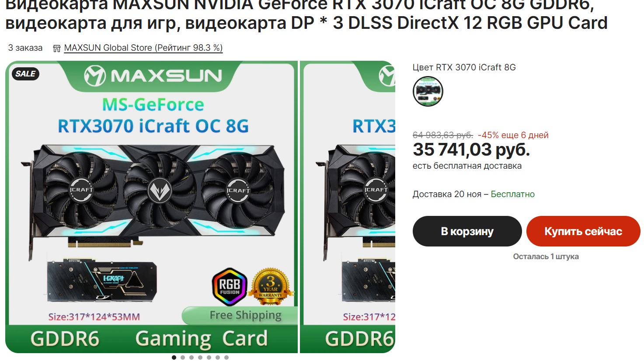Jump to the last carousel dot
Viewport: 644px width, 361px height.
(226, 358)
